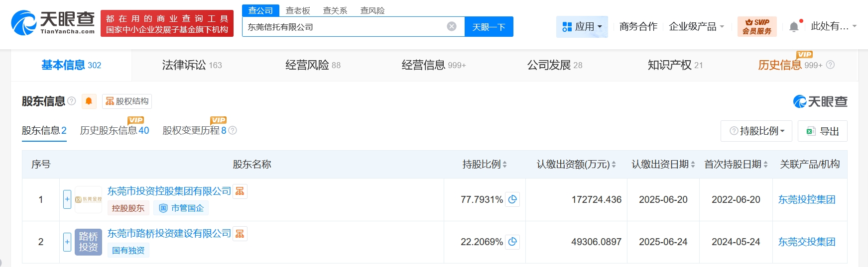The width and height of the screenshot is (868, 267).
Task: Expand 企业级产品 dropdown
Action: click(x=696, y=27)
